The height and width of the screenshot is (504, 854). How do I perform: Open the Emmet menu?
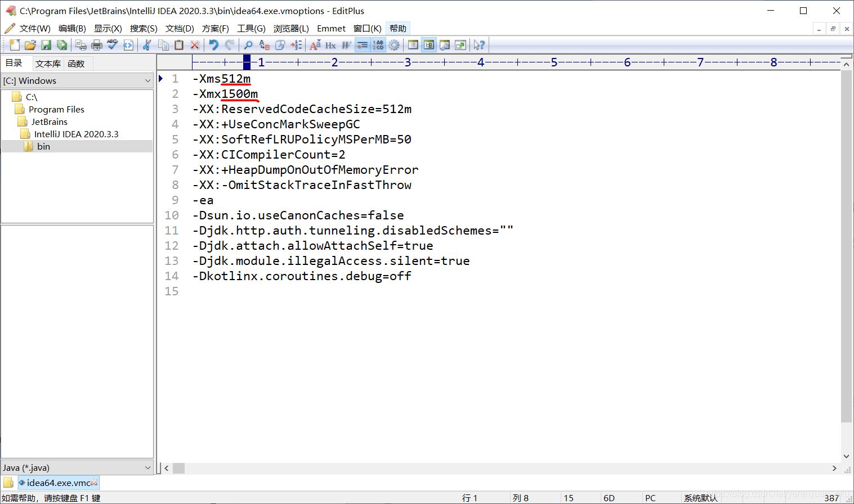click(331, 28)
